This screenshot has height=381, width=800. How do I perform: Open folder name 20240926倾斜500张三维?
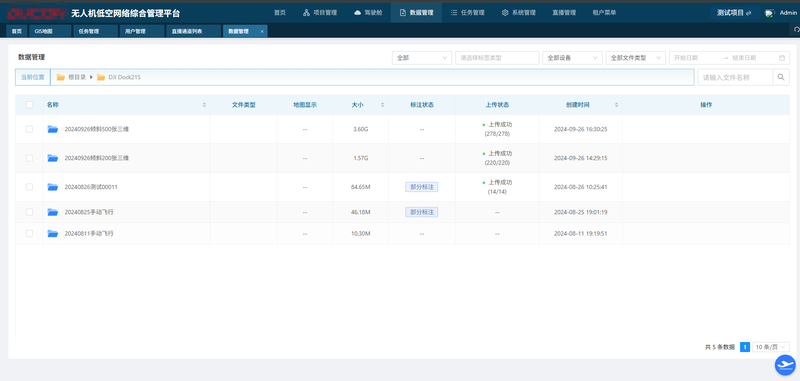tap(96, 129)
